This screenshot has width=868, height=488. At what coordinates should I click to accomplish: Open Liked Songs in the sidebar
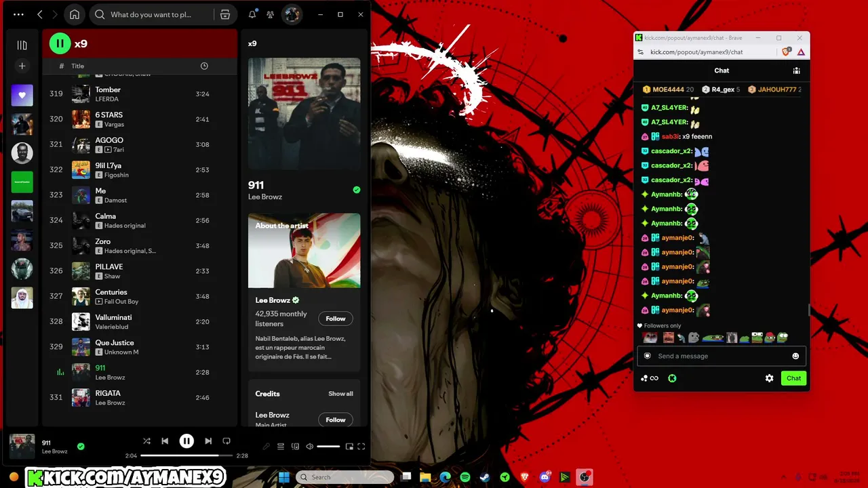coord(22,96)
